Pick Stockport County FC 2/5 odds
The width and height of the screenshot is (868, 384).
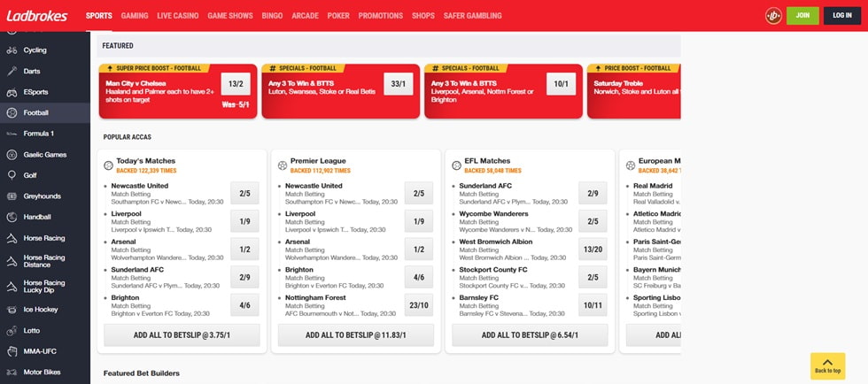point(593,277)
